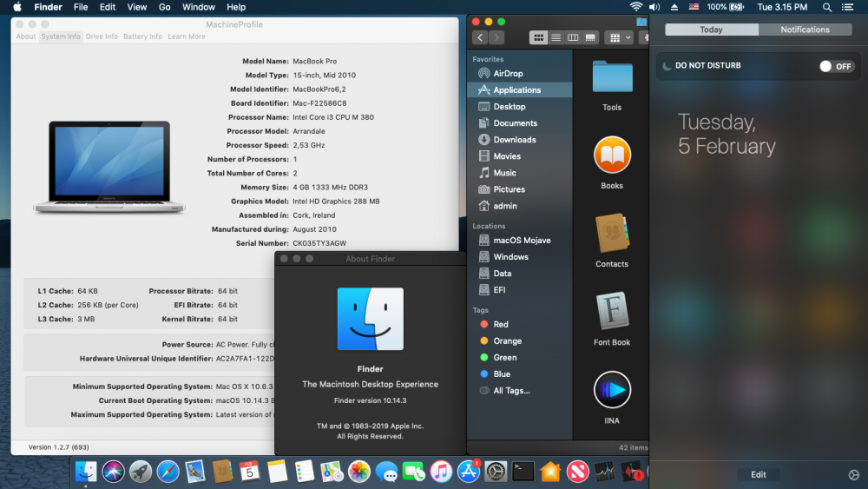868x489 pixels.
Task: Select the Red tag in sidebar
Action: click(x=520, y=325)
